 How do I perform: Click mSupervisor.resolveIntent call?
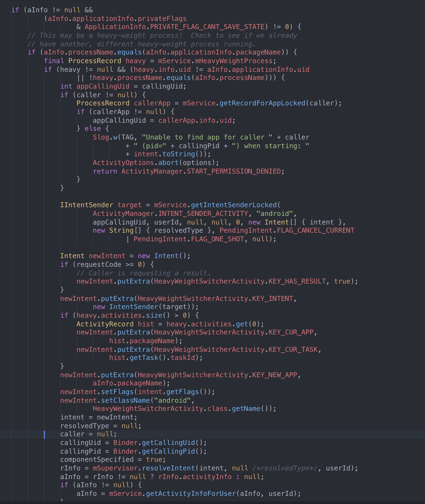(144, 468)
